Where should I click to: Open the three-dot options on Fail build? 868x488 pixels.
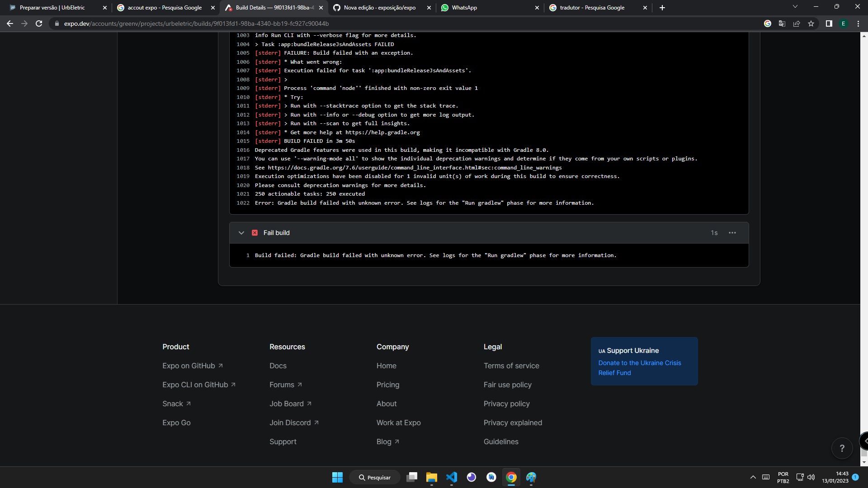[732, 233]
